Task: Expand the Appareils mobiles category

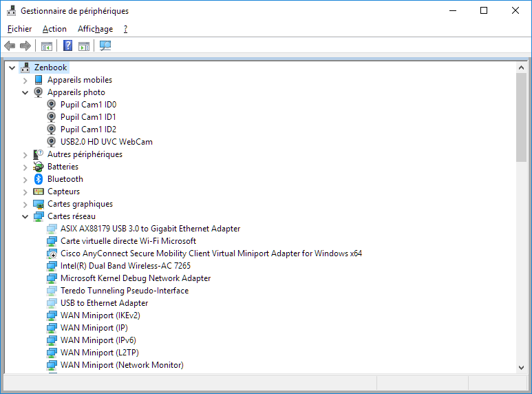Action: tap(25, 81)
